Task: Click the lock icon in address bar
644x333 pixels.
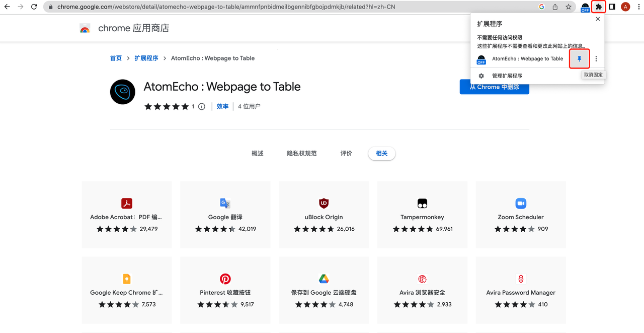Action: (50, 7)
